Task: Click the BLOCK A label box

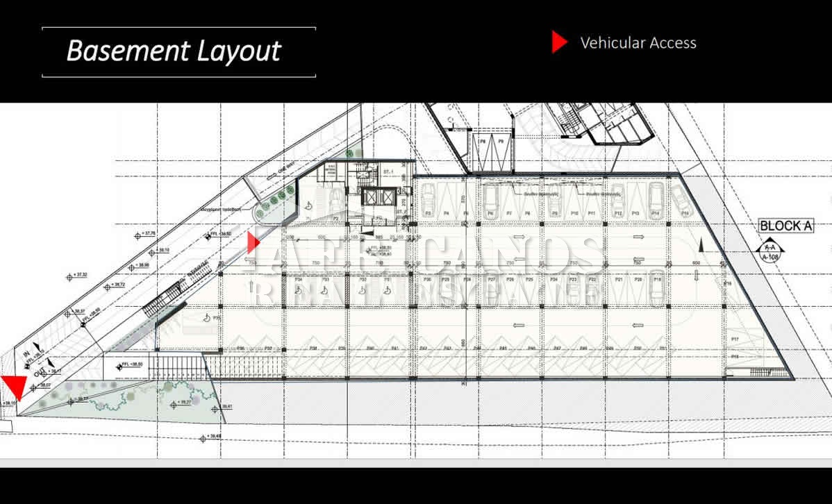Action: (785, 226)
